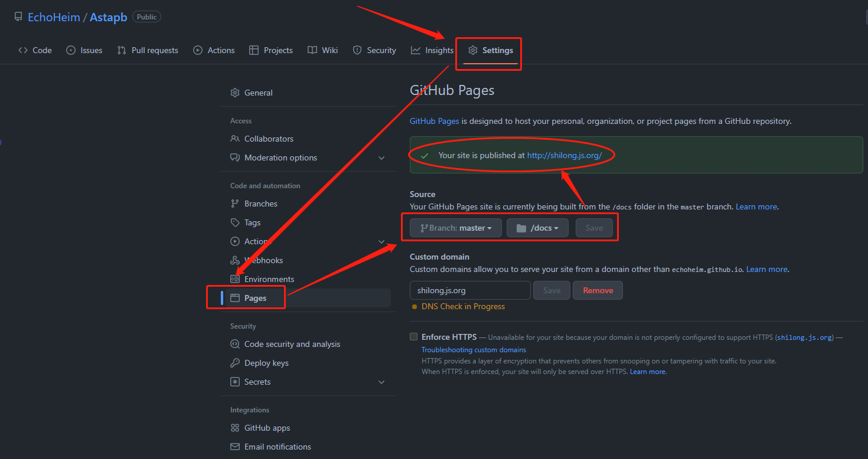868x459 pixels.
Task: Click the shield icon of the Security tab
Action: (x=357, y=50)
